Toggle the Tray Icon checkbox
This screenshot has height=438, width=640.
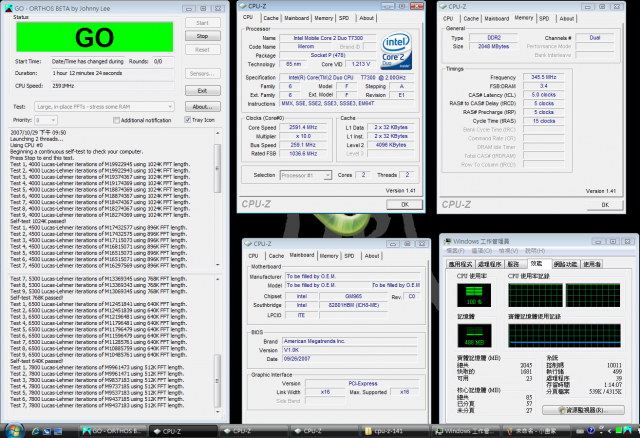point(188,120)
